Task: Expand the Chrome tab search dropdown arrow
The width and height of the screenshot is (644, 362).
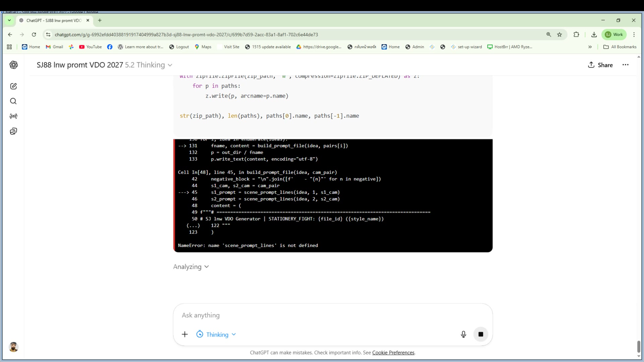Action: 9,20
